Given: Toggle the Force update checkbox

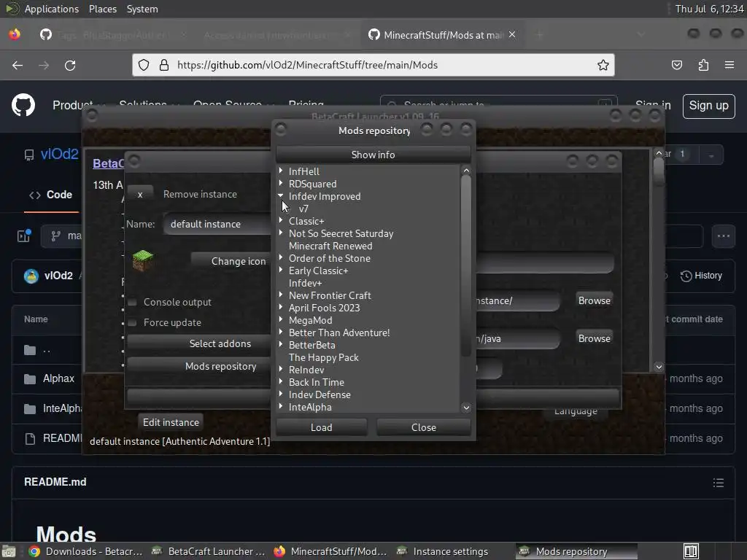Looking at the screenshot, I should coord(133,322).
